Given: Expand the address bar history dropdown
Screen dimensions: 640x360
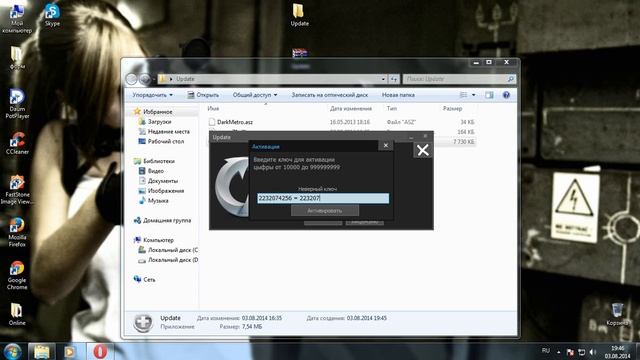Looking at the screenshot, I should [383, 79].
